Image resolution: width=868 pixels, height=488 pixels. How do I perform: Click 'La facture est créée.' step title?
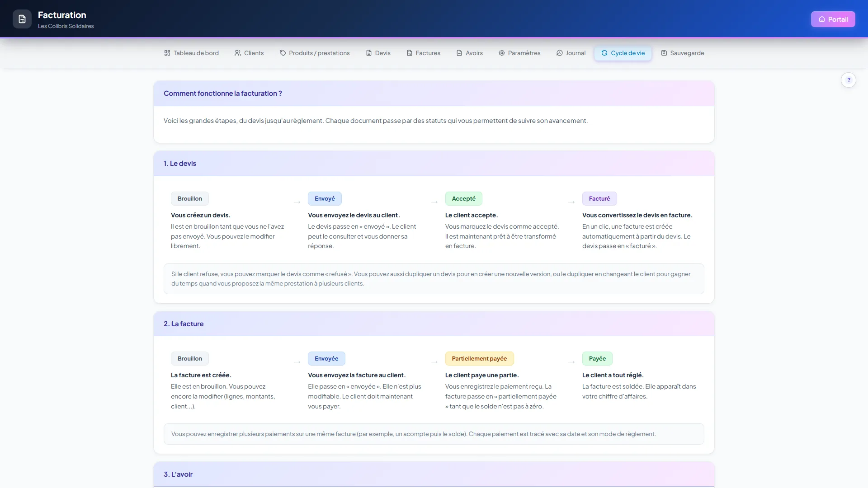point(201,375)
